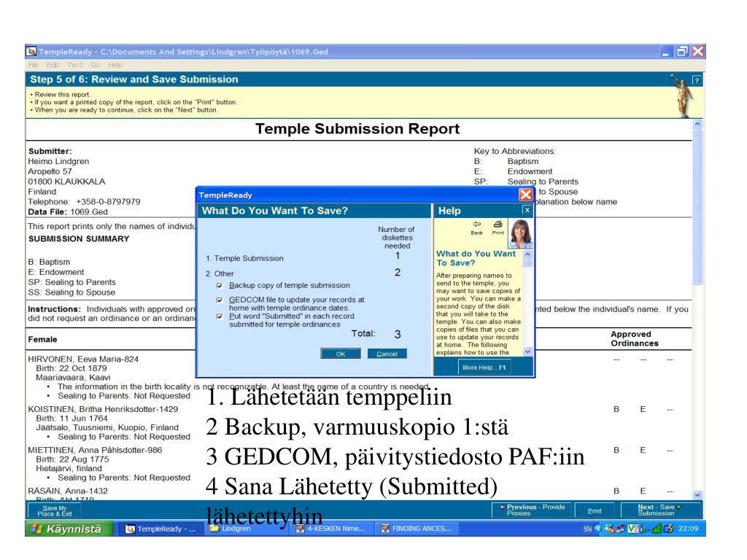
Task: Click report scrollbar up arrow
Action: pos(697,124)
